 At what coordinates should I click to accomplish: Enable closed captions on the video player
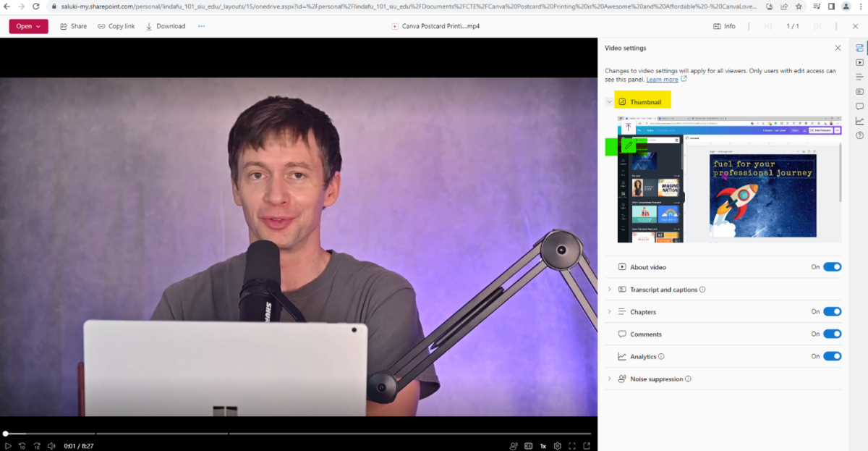pos(528,445)
